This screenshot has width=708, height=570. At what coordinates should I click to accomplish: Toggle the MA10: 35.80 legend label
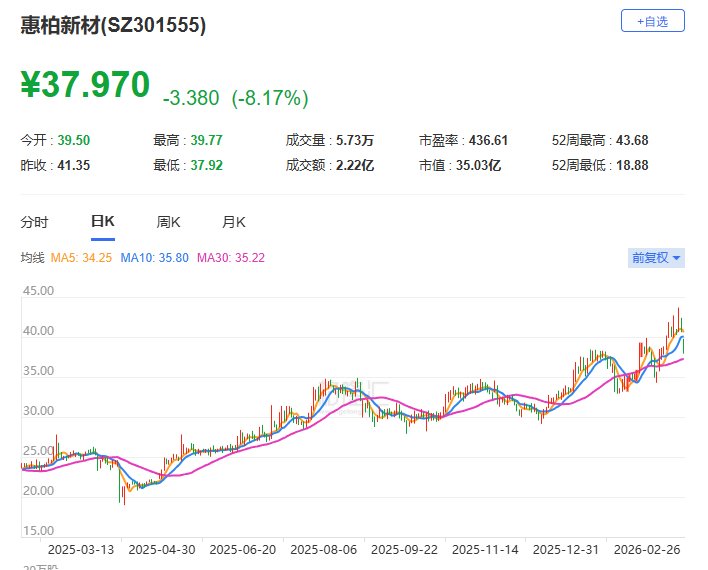154,258
